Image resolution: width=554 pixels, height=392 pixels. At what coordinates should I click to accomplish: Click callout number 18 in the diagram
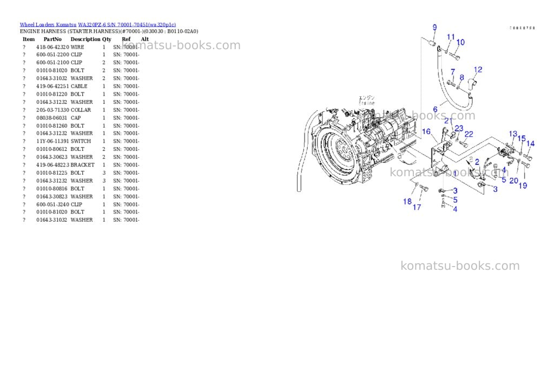coord(407,202)
